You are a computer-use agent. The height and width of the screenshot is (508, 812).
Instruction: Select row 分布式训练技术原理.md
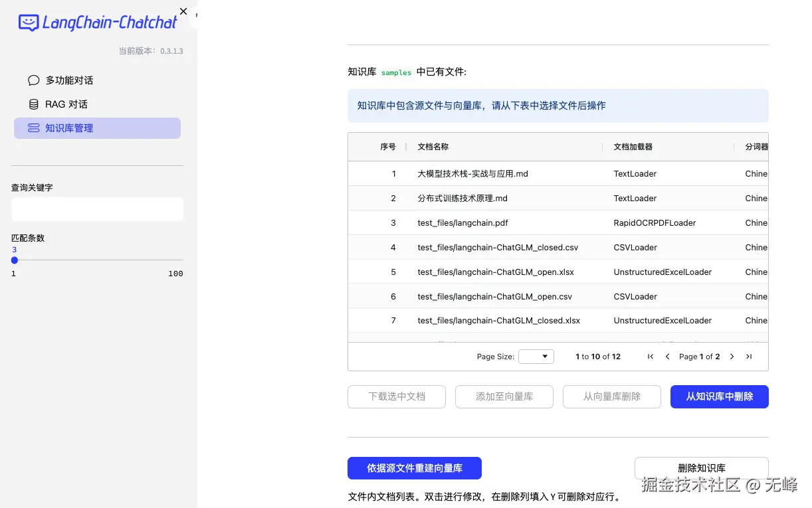558,199
